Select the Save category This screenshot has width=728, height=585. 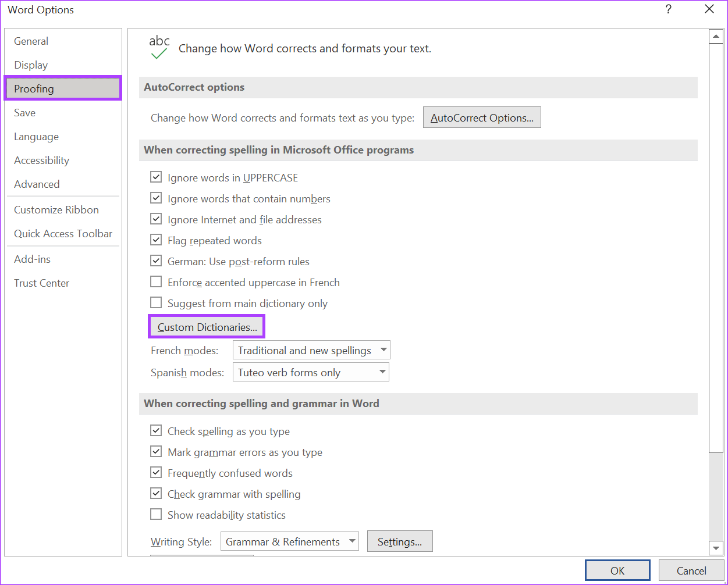[63, 113]
